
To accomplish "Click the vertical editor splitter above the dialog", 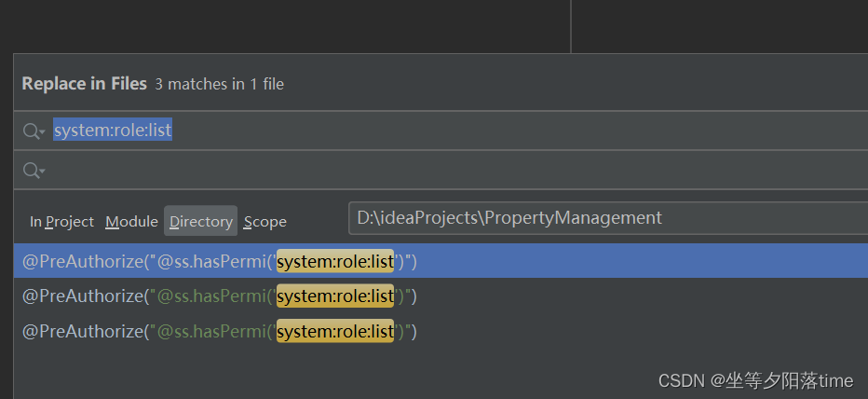I will coord(571,26).
